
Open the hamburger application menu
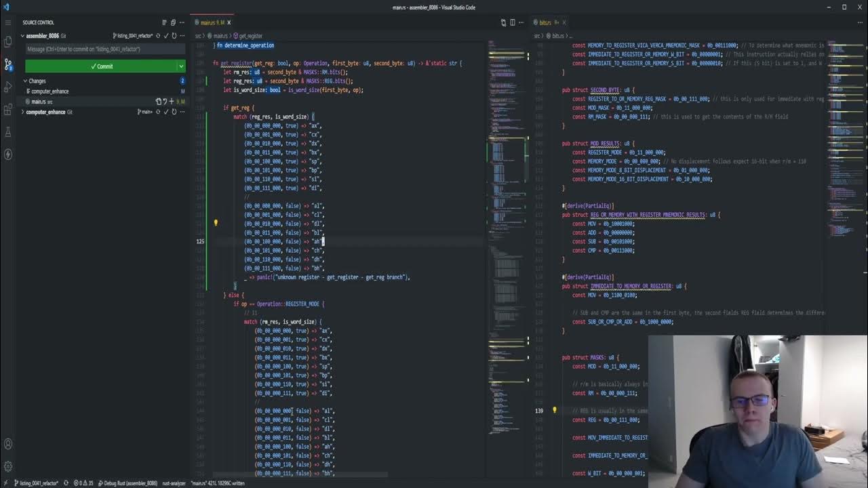(x=8, y=22)
